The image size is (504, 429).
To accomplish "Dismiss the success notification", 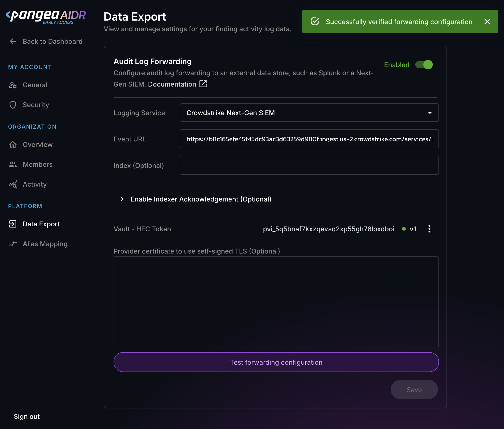I will (487, 22).
